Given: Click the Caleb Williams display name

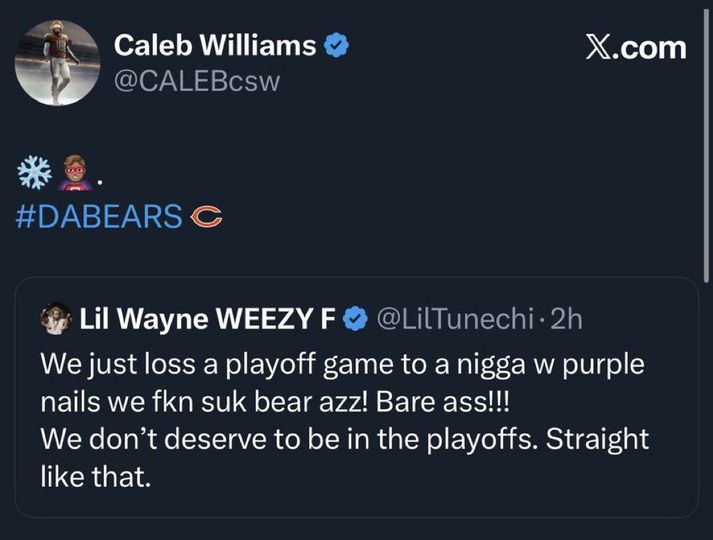Looking at the screenshot, I should tap(215, 45).
